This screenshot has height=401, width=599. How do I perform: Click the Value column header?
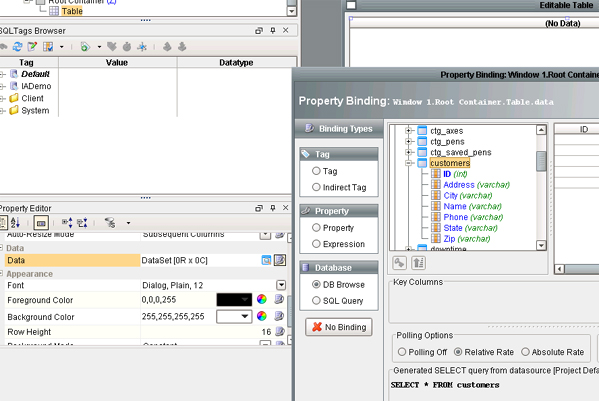click(x=117, y=63)
